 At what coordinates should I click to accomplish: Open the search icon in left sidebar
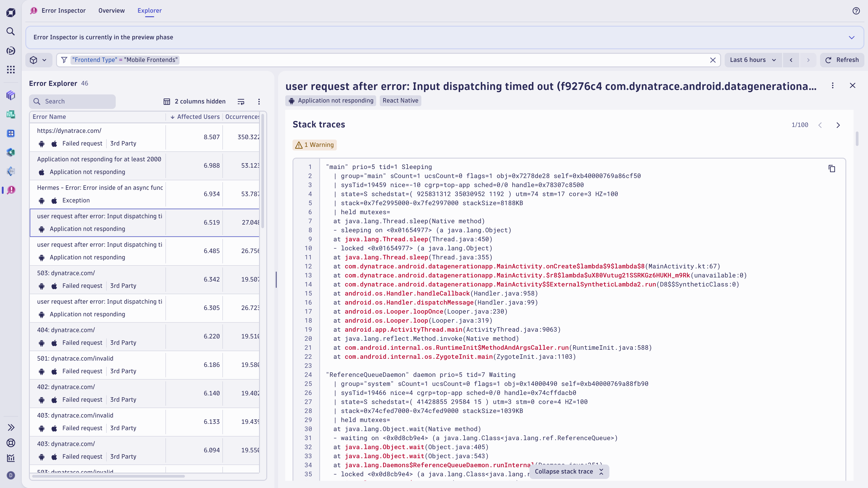click(x=10, y=31)
